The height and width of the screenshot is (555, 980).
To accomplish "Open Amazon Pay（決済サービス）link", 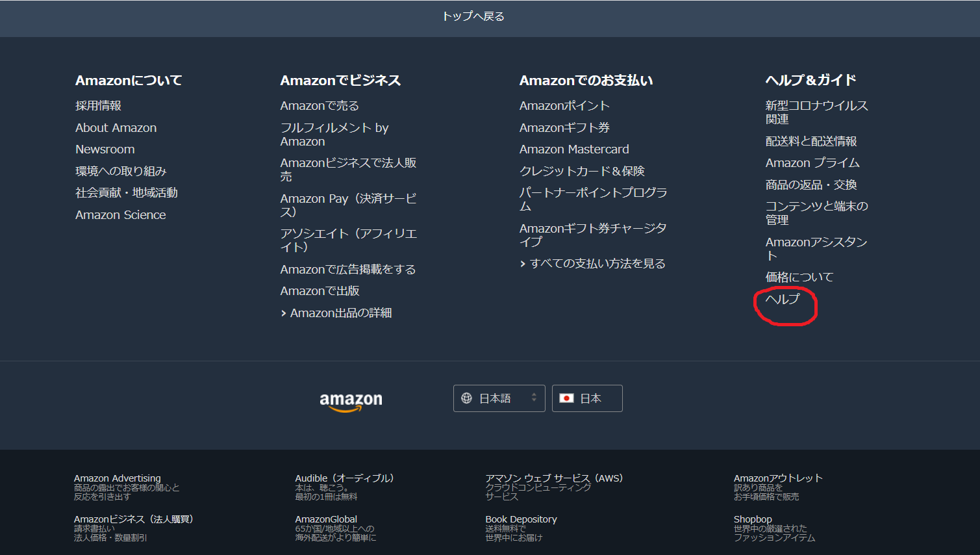I will pos(349,205).
